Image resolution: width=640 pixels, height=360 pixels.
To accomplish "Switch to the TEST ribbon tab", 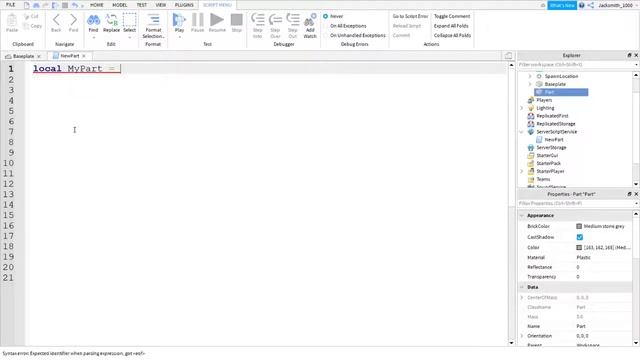I will coord(141,5).
